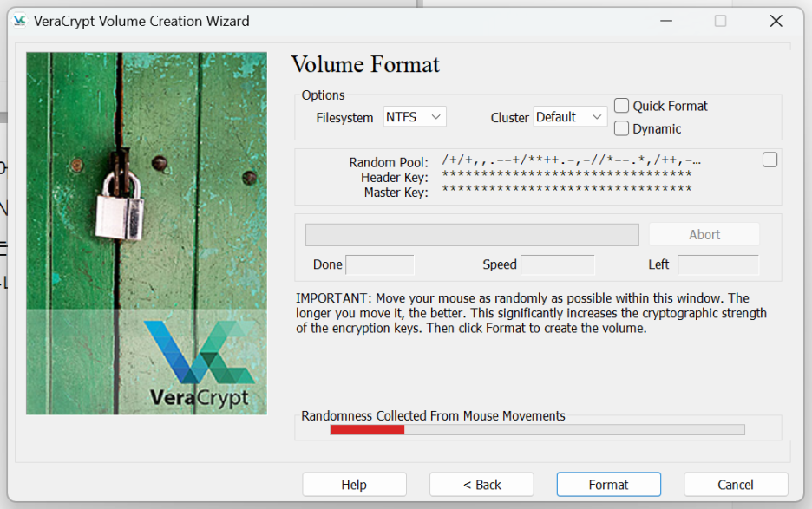
Task: Click the Speed value field
Action: coord(557,264)
